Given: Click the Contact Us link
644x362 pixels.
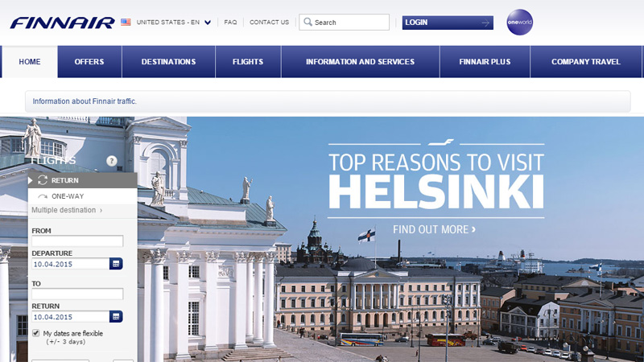Looking at the screenshot, I should pos(269,23).
